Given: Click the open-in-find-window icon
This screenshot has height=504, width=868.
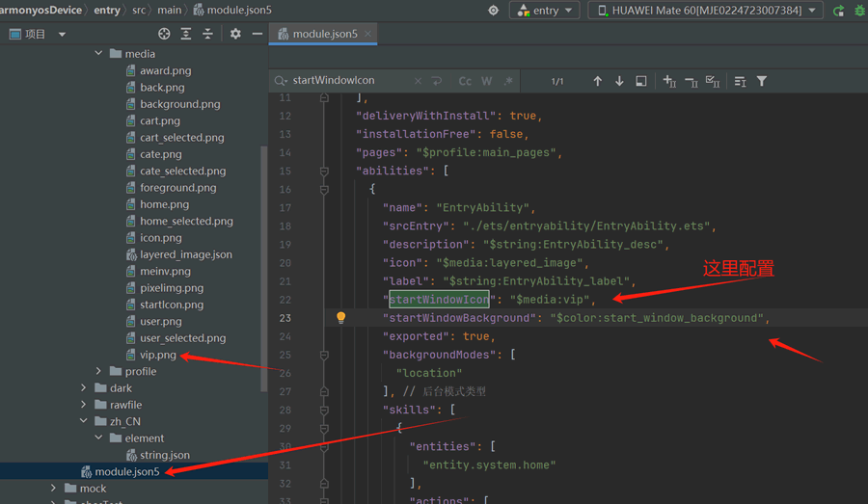Looking at the screenshot, I should click(x=641, y=81).
